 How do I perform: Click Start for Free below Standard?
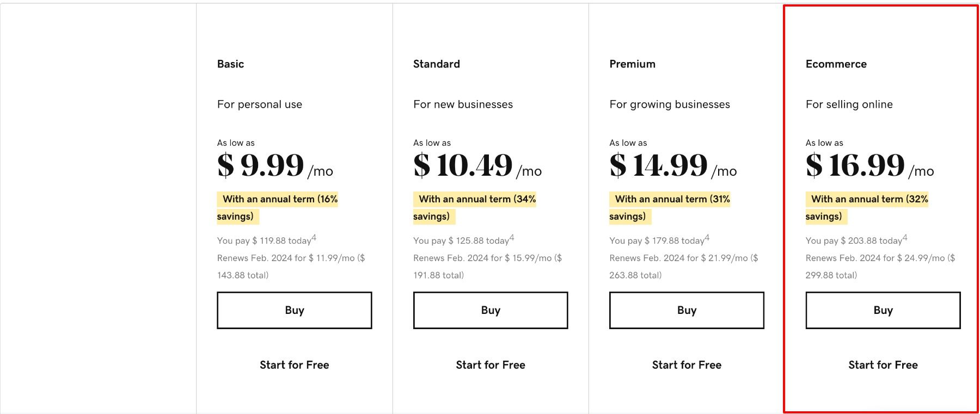(490, 364)
